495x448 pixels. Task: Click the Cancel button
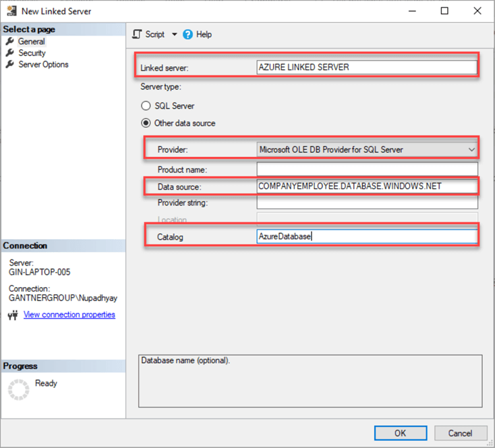(461, 433)
